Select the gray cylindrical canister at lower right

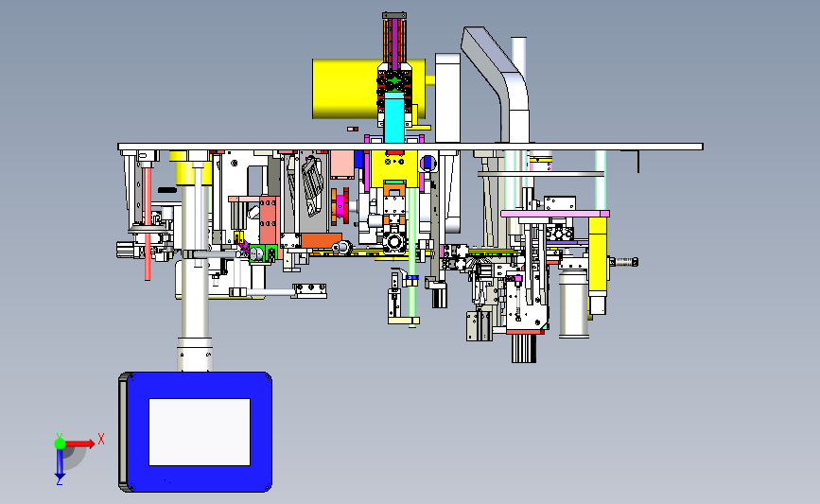tap(574, 304)
